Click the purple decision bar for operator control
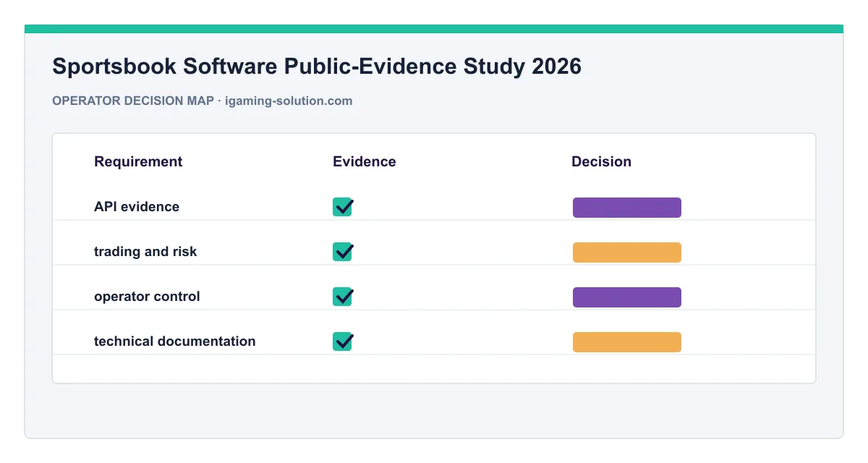Image resolution: width=868 pixels, height=463 pixels. click(x=627, y=297)
